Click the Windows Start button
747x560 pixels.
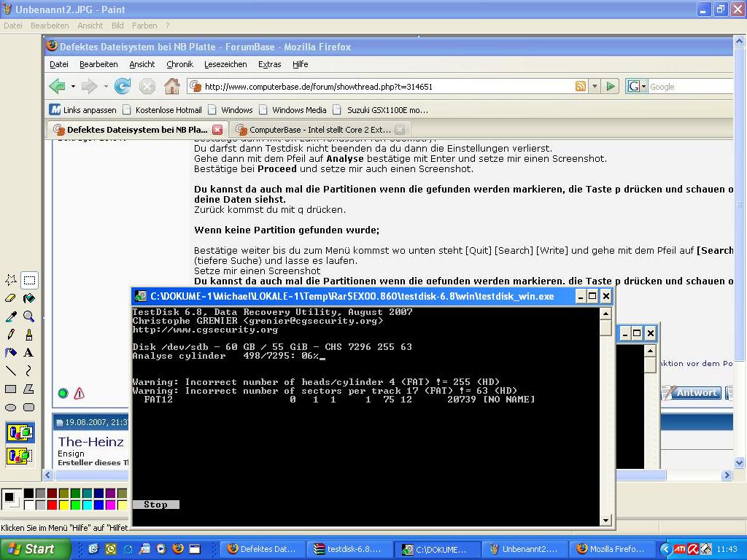click(x=35, y=549)
